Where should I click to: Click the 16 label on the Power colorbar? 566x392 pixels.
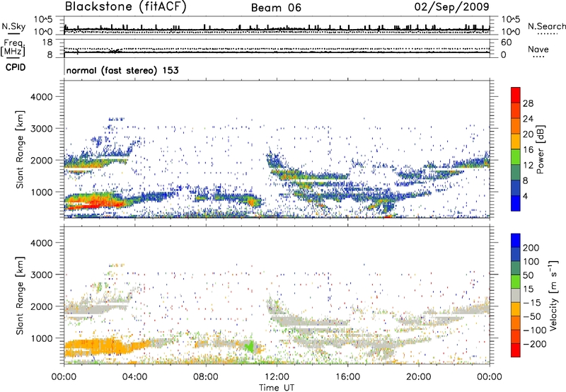(528, 150)
